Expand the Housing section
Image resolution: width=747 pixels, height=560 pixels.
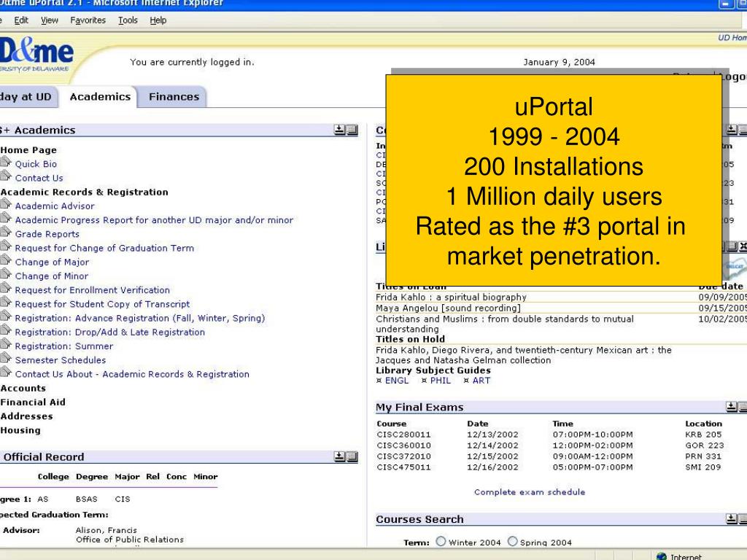(x=20, y=430)
